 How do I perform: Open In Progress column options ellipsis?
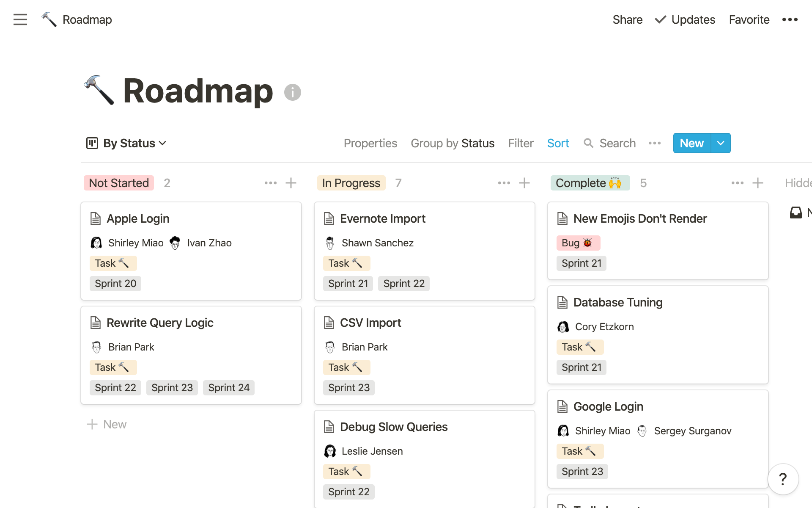pos(504,183)
